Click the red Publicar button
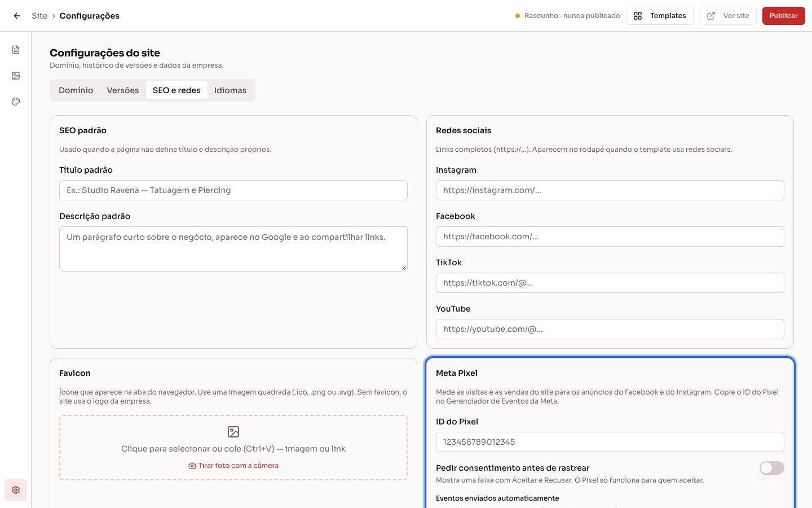The height and width of the screenshot is (508, 812). 784,16
